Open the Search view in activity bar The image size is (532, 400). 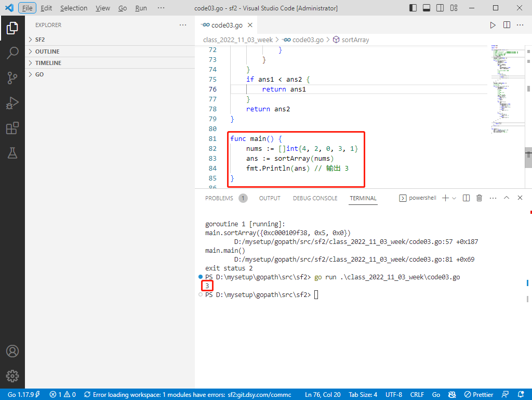tap(12, 53)
